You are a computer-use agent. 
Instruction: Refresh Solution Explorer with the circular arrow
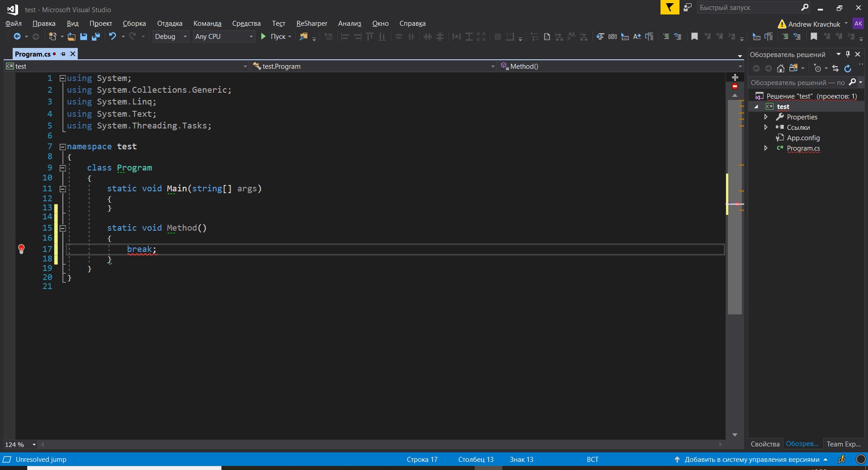(x=848, y=68)
